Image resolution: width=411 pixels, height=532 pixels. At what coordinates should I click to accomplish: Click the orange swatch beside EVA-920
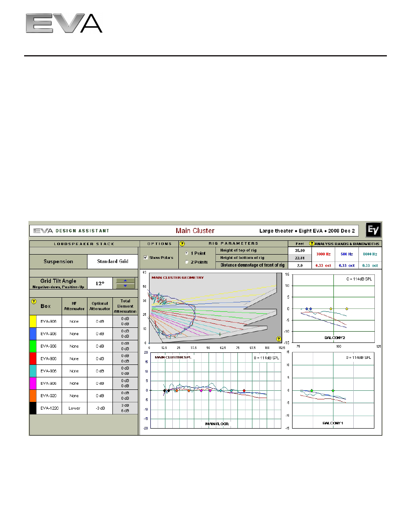(x=33, y=396)
